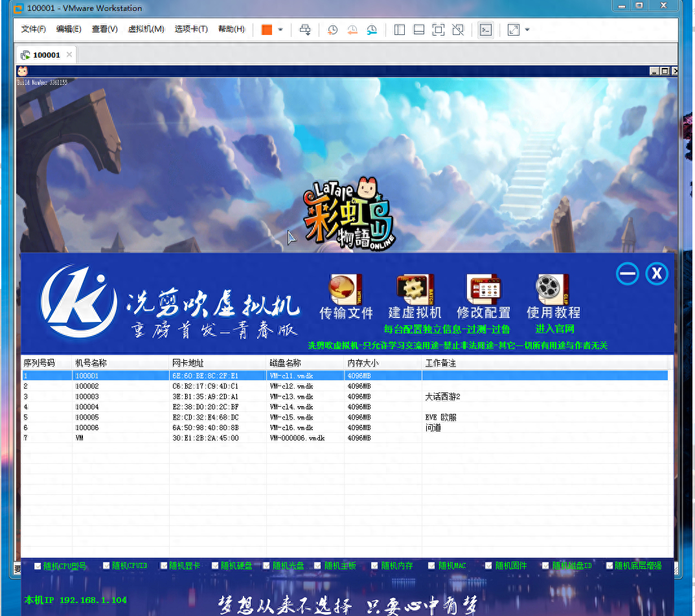Toggle 随机硬盘 checkbox
Screen dimensions: 695x616
click(x=215, y=566)
